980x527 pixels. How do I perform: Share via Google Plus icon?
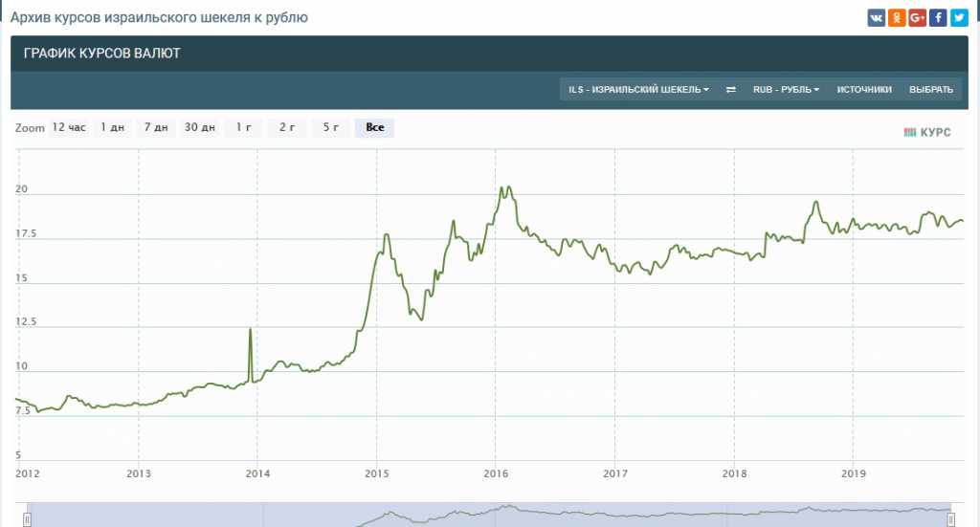(x=918, y=17)
